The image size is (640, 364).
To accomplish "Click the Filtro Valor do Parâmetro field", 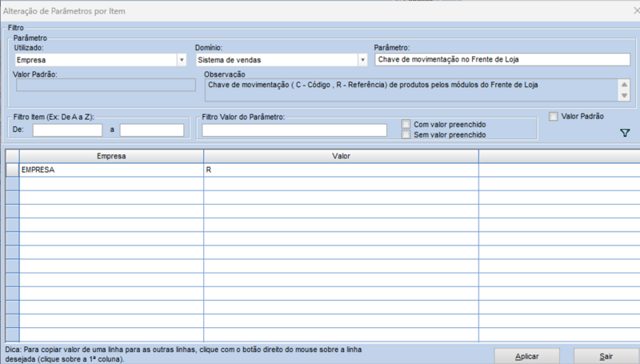I will 295,130.
